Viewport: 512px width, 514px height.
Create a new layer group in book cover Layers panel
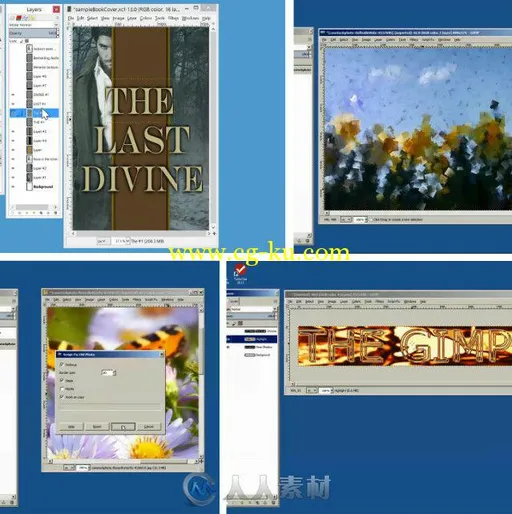point(20,213)
